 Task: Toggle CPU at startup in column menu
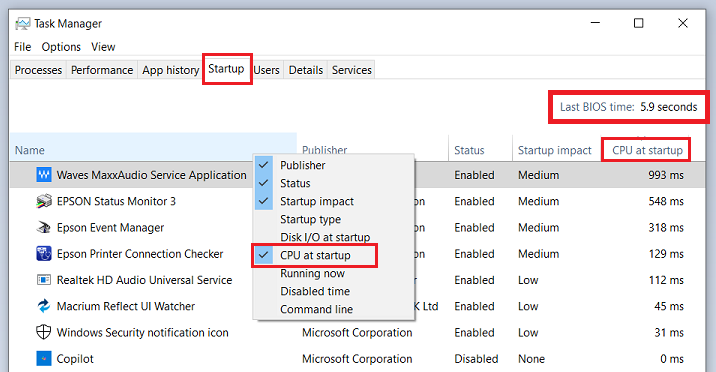point(333,255)
